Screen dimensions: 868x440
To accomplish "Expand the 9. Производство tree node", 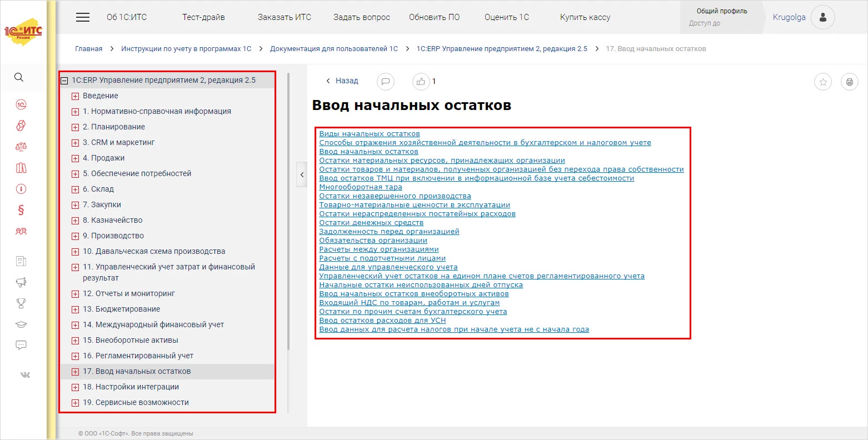I will tap(75, 236).
